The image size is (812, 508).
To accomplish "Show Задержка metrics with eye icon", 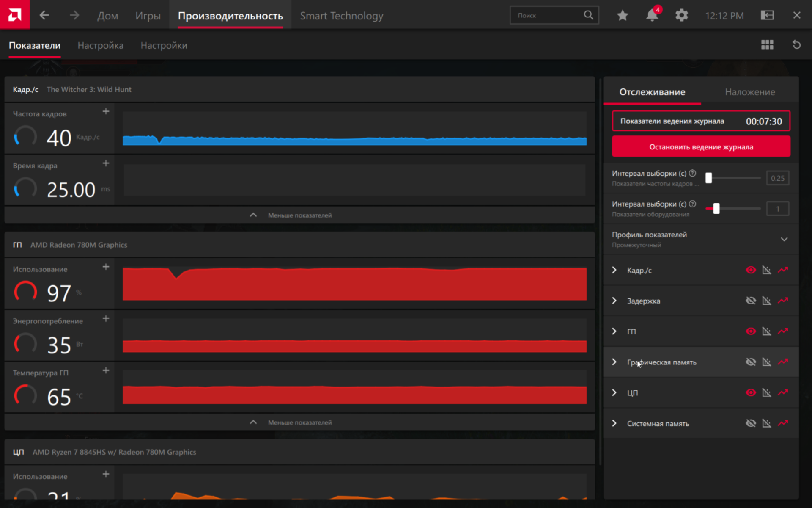I will (x=751, y=301).
